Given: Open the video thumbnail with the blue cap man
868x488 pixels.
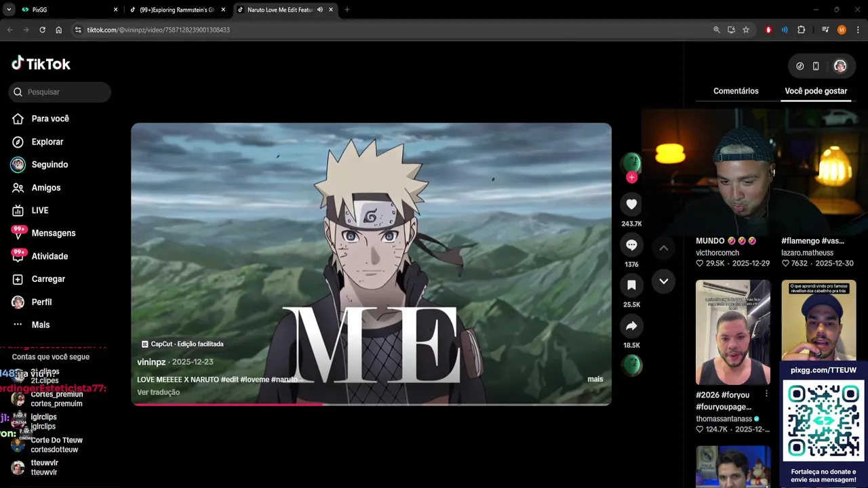Looking at the screenshot, I should (818, 321).
